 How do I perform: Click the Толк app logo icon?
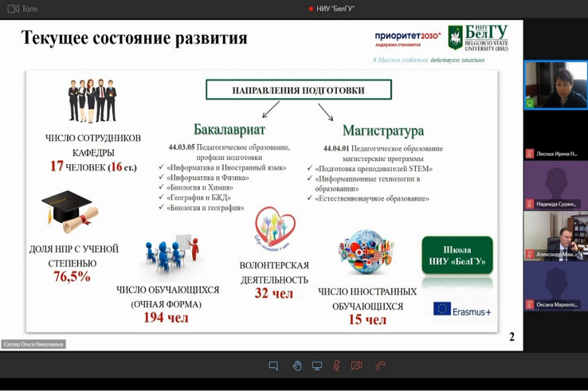[x=13, y=8]
